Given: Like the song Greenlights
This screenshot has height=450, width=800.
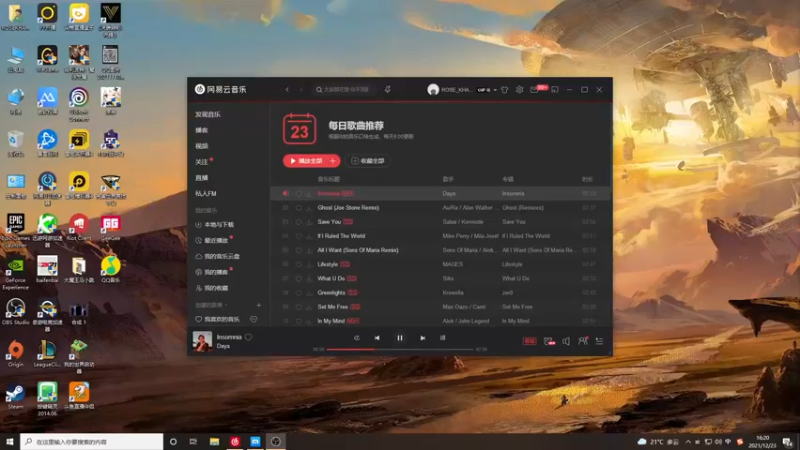Looking at the screenshot, I should pyautogui.click(x=298, y=293).
